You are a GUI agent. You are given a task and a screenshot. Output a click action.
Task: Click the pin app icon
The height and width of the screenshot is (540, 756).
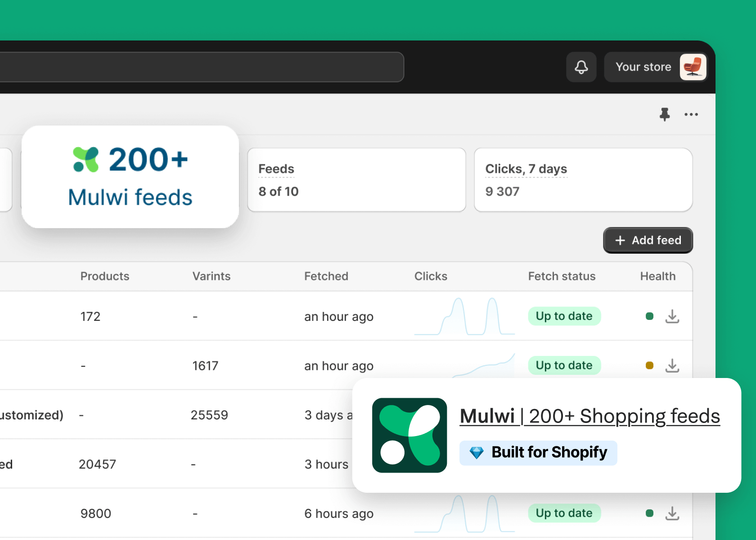coord(664,114)
